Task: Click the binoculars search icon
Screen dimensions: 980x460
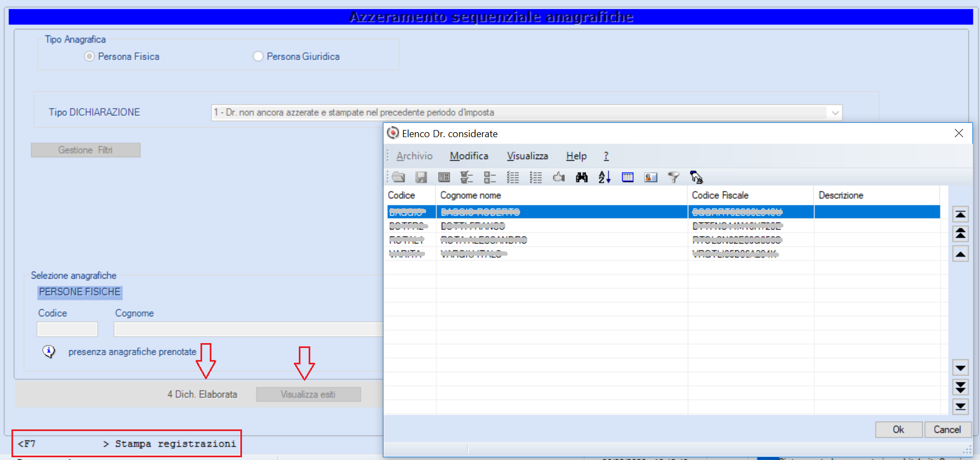Action: click(x=582, y=177)
